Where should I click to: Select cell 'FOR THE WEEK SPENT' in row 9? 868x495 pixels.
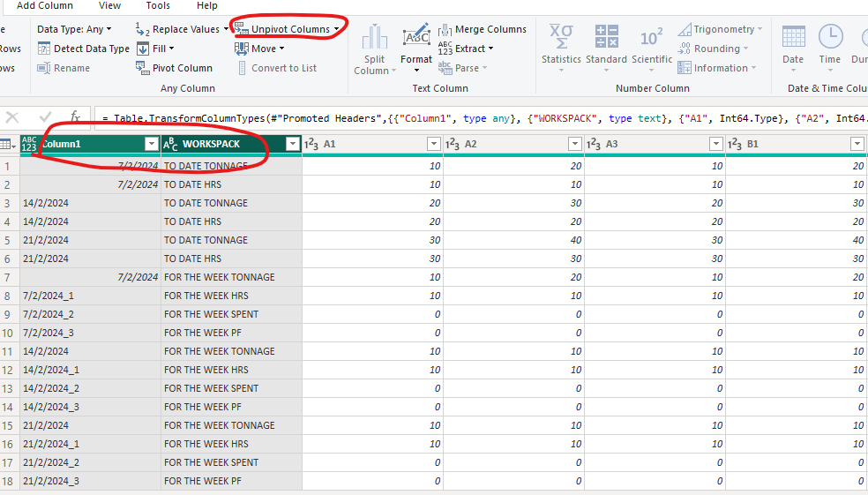(231, 314)
